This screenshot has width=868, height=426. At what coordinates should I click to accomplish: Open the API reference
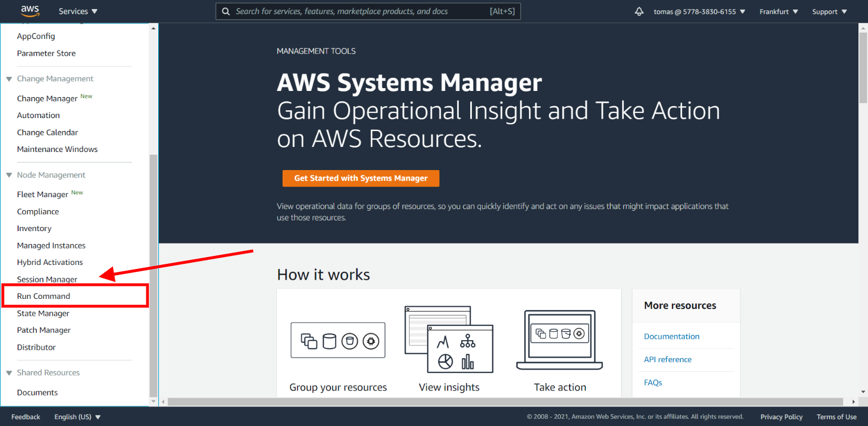tap(667, 359)
